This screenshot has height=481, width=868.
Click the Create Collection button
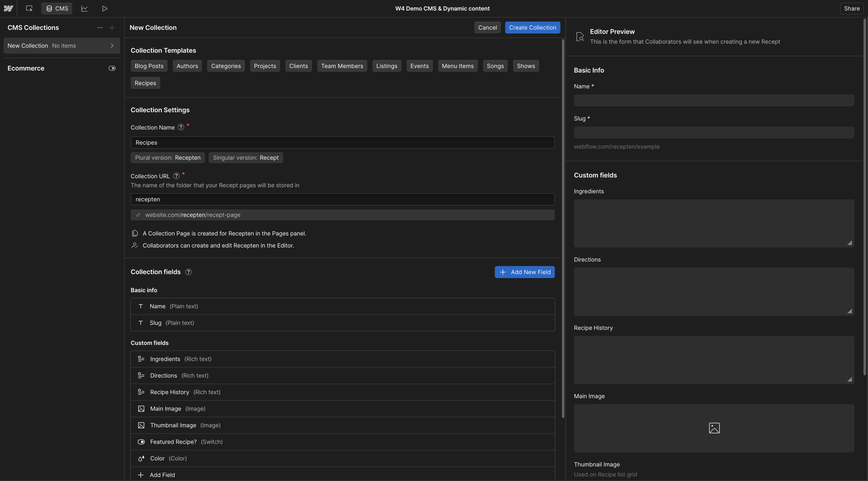tap(532, 28)
